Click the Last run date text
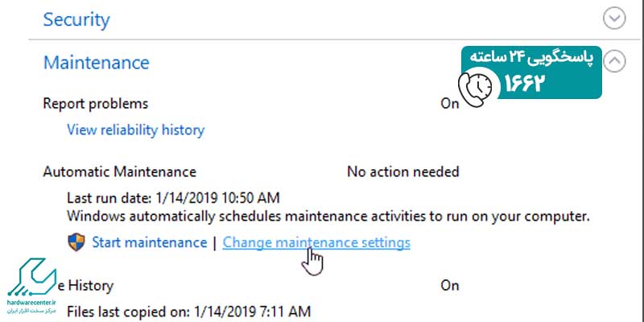This screenshot has width=644, height=322. (173, 198)
